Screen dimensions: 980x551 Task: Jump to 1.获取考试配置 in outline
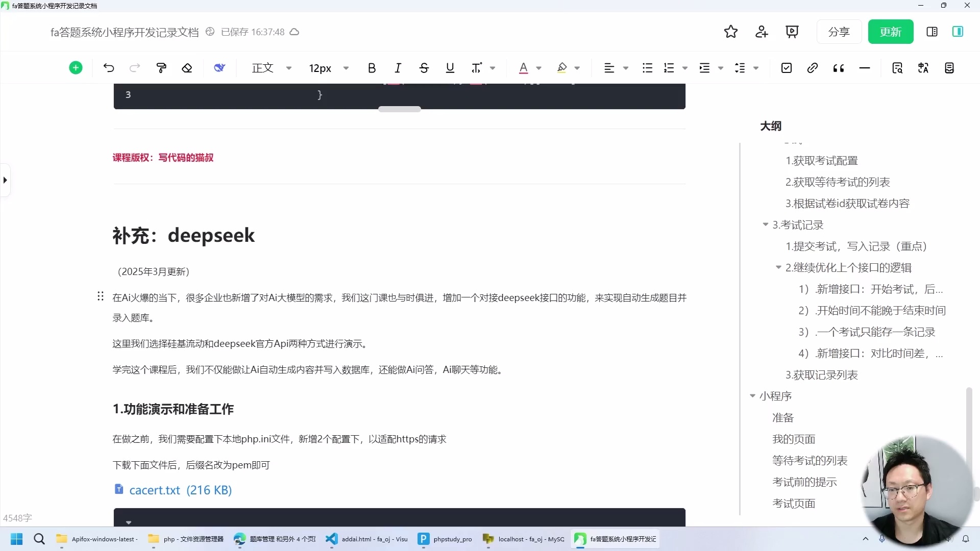(x=821, y=161)
